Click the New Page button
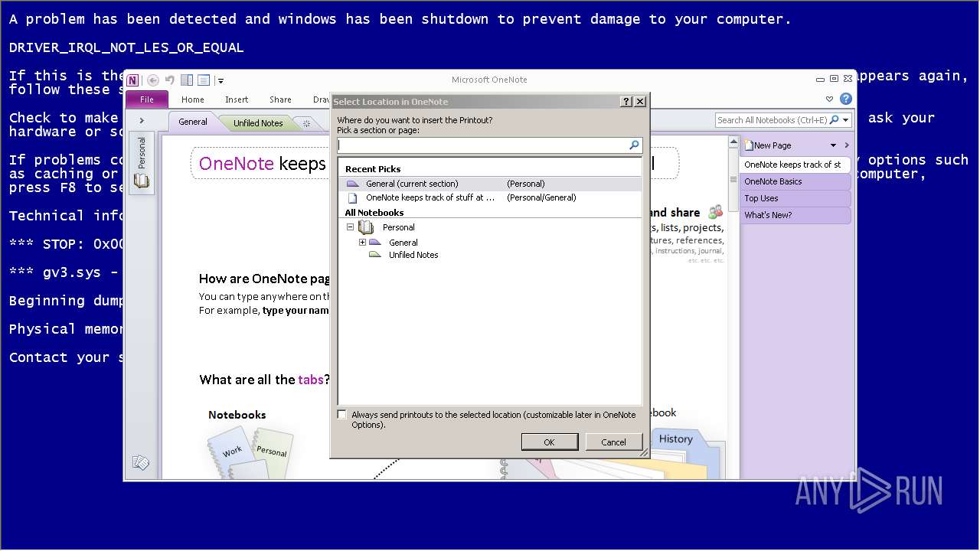Screen dimensions: 980x551 coord(769,145)
